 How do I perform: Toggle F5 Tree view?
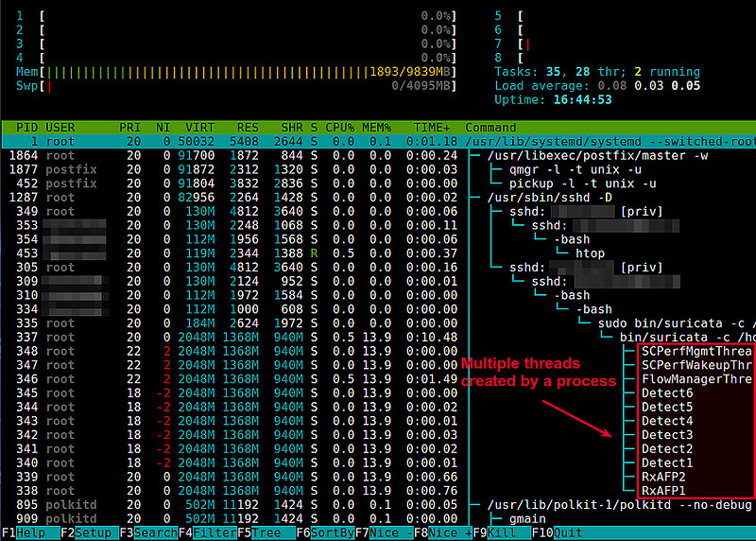[x=265, y=533]
